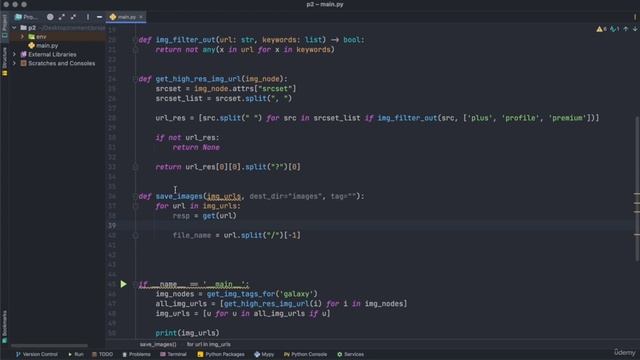Open the warnings inspection indicator

(x=602, y=29)
